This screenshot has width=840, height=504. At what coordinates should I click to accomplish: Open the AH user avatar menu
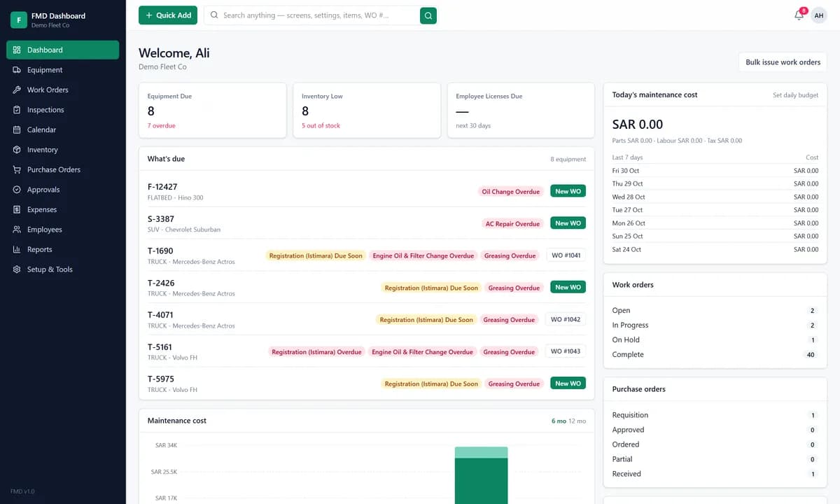click(819, 15)
